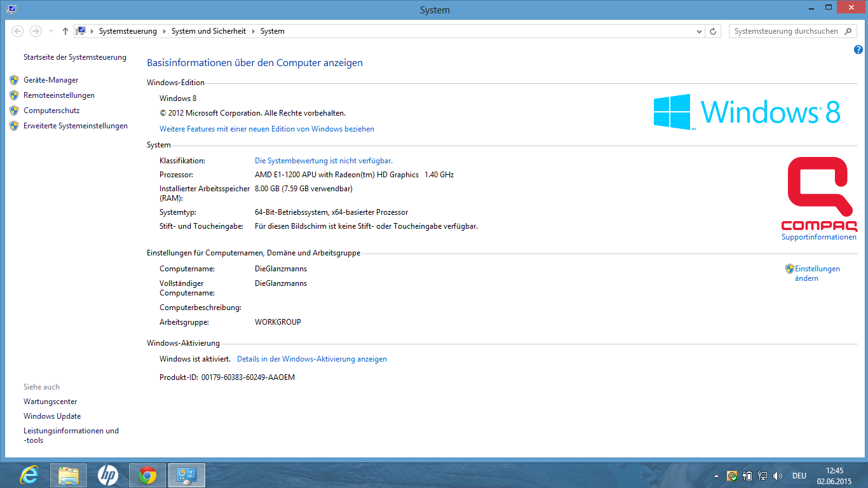Open Wartungscenter under Siehe auch
868x488 pixels.
point(50,402)
